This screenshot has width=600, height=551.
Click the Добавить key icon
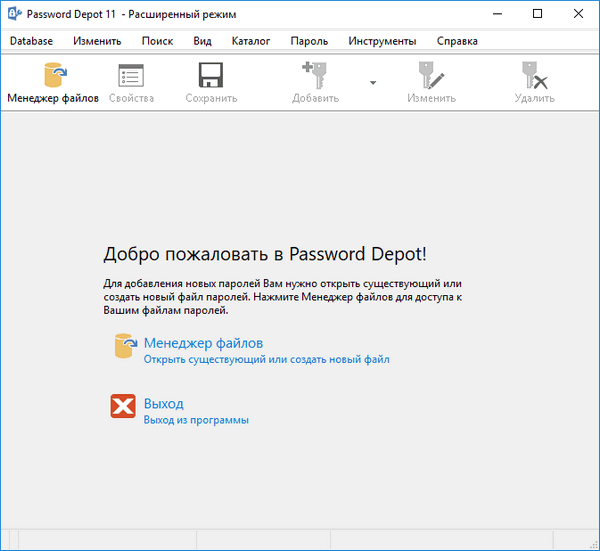tap(315, 76)
